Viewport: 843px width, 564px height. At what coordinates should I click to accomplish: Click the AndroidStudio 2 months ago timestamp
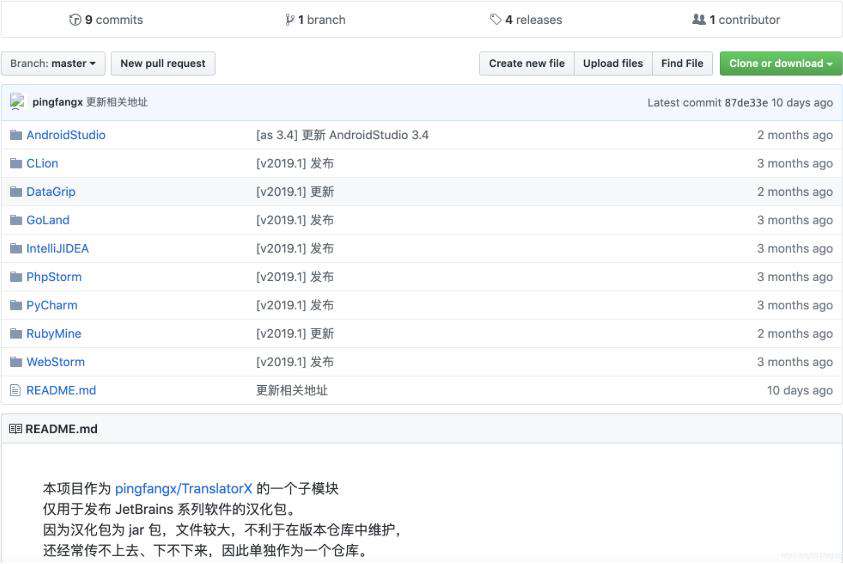pos(795,135)
